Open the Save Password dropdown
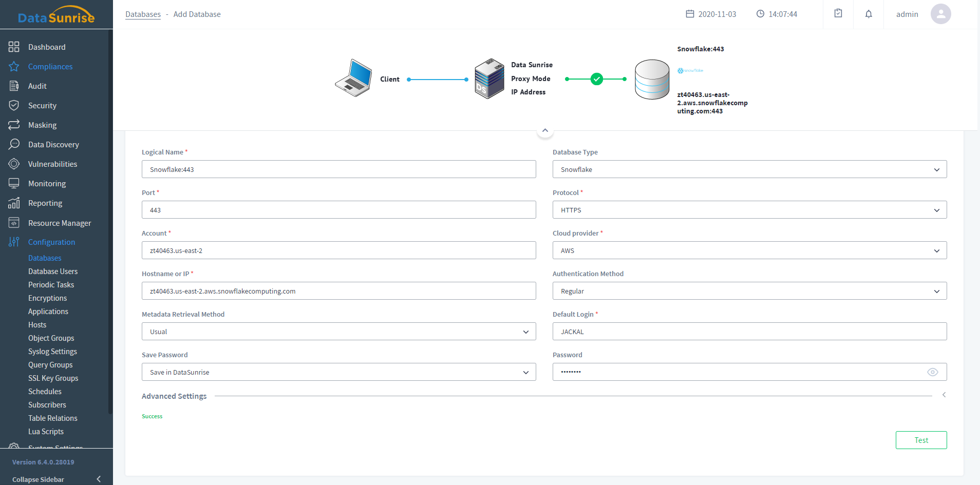 point(338,372)
